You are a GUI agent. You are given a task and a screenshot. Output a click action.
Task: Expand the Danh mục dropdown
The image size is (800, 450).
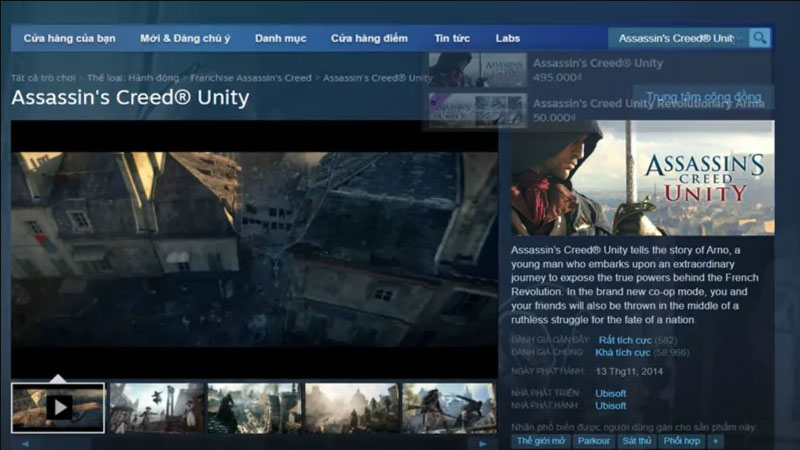[280, 38]
